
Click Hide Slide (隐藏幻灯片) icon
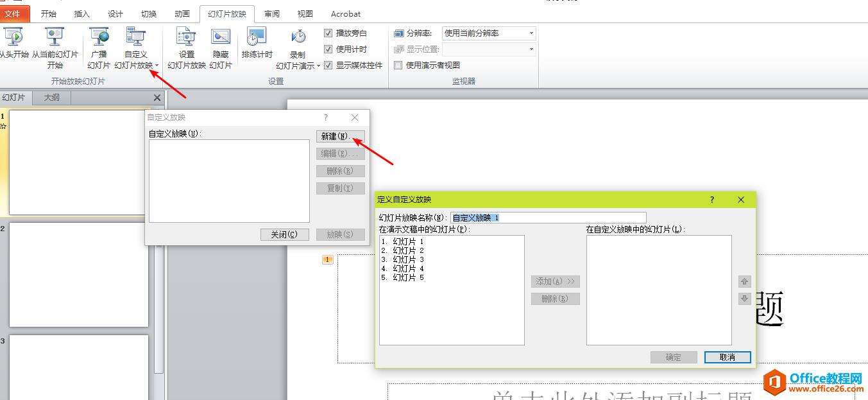[221, 37]
